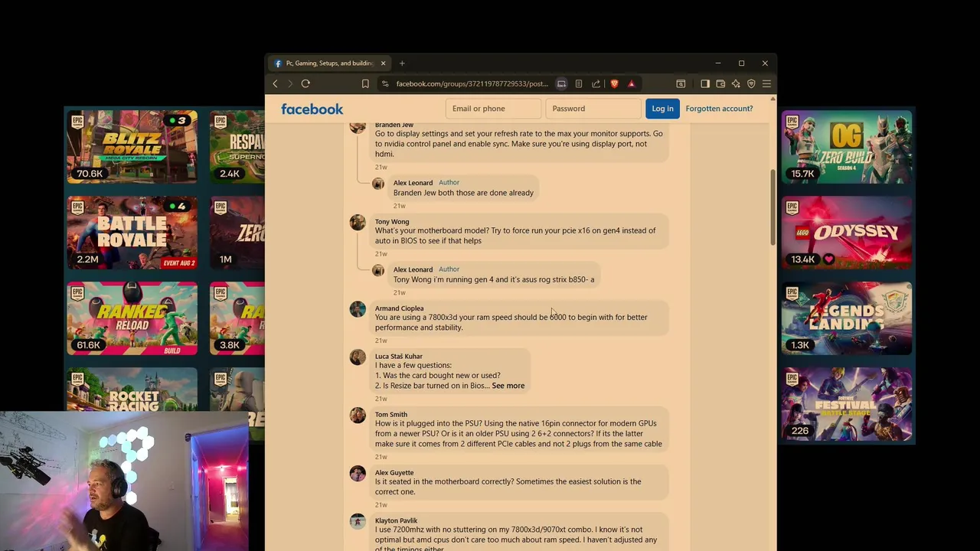Open the Forgotten account? link
The height and width of the screenshot is (551, 980).
(719, 109)
